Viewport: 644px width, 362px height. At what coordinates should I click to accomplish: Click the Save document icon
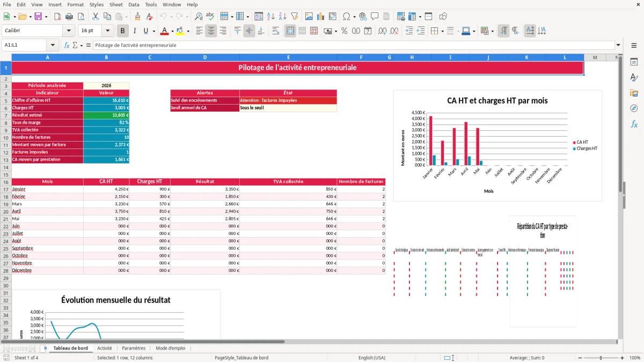[x=38, y=17]
